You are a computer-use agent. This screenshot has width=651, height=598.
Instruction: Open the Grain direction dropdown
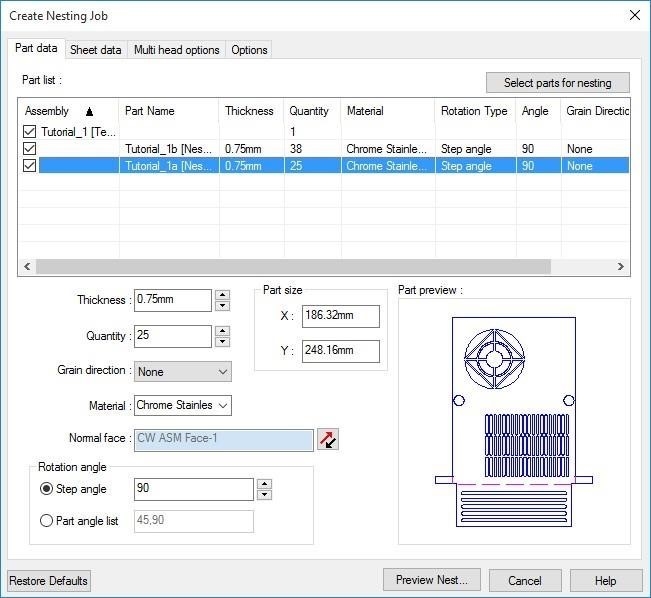(x=183, y=372)
